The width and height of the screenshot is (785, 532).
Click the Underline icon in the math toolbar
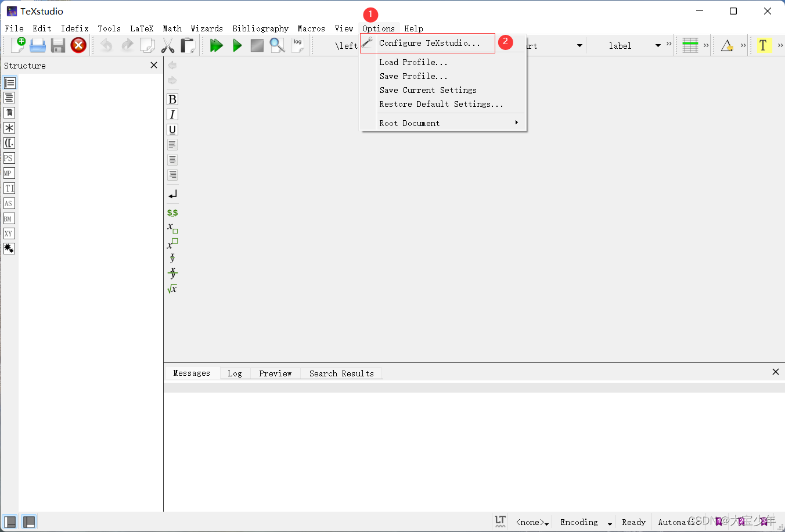point(172,129)
